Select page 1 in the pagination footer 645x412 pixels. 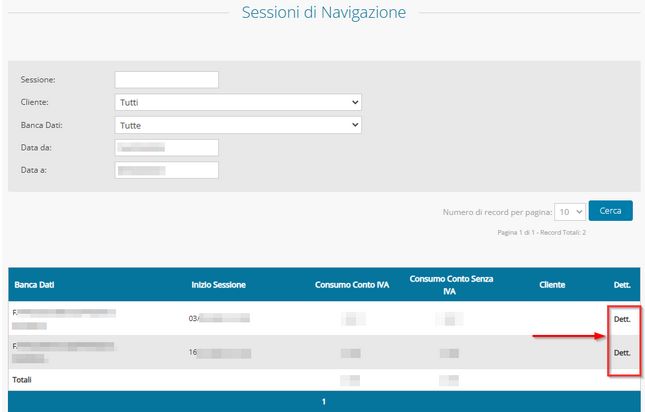coord(323,402)
